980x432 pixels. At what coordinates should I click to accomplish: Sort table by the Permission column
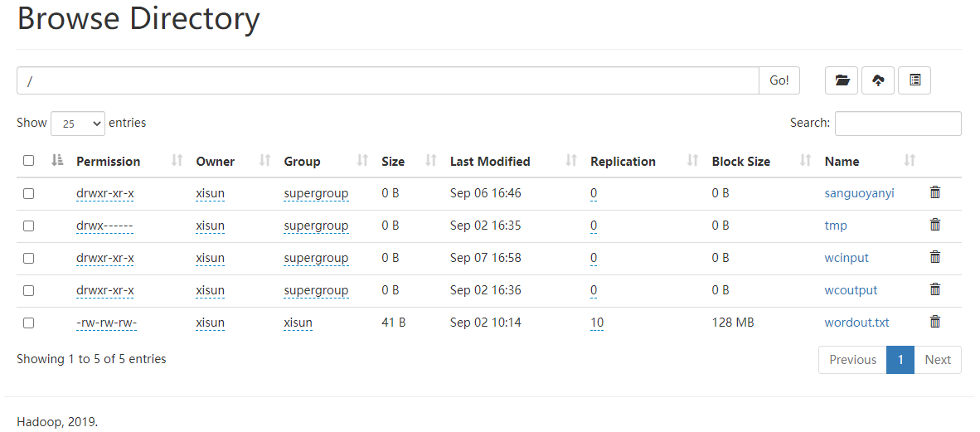[109, 162]
